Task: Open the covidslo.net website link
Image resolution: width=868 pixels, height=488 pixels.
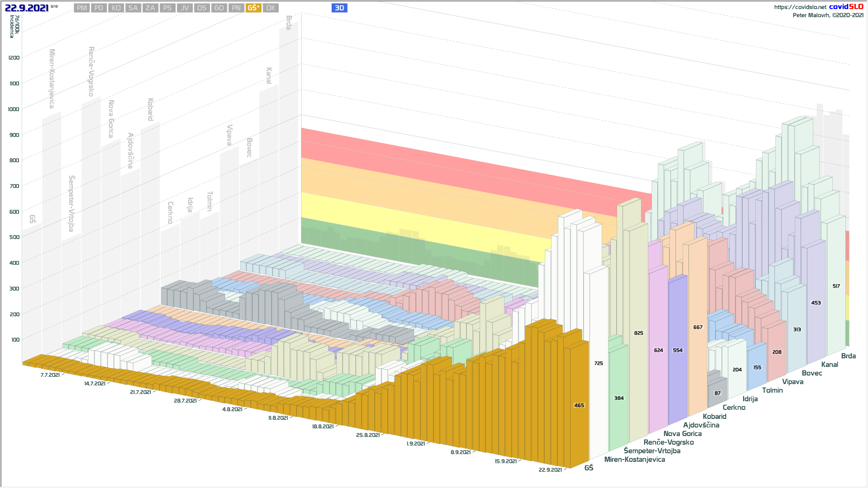Action: (x=800, y=7)
